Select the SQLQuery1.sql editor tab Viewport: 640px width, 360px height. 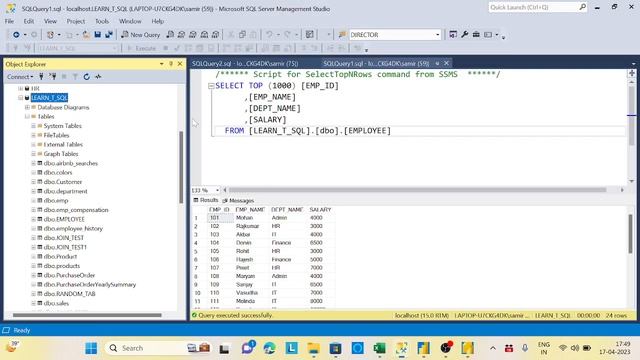(376, 64)
